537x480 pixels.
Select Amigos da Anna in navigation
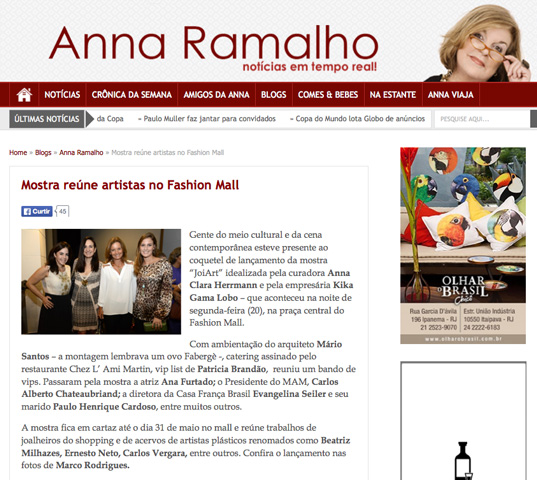coord(216,94)
